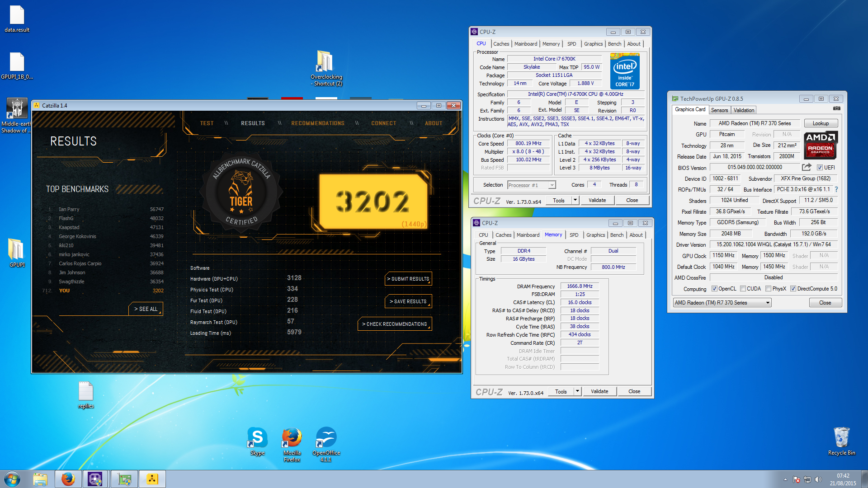The height and width of the screenshot is (488, 868).
Task: Click Close button in GPU-Z
Action: pos(825,303)
